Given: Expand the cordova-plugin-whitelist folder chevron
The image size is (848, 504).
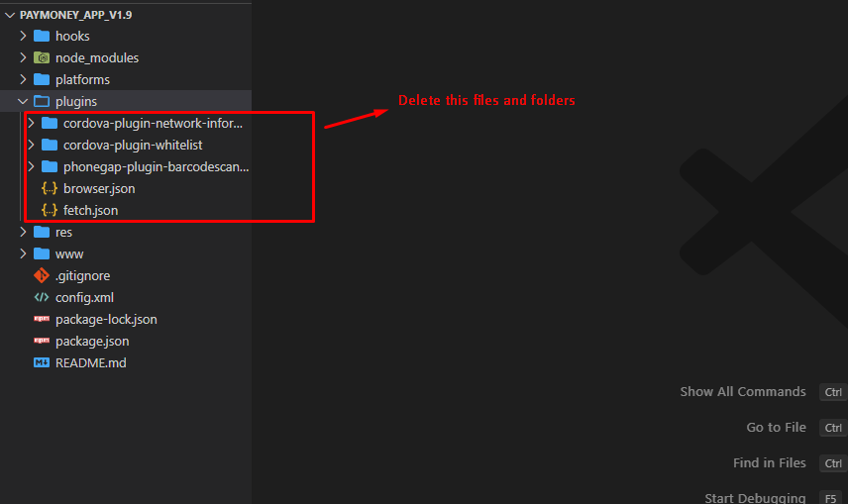Looking at the screenshot, I should click(x=31, y=145).
